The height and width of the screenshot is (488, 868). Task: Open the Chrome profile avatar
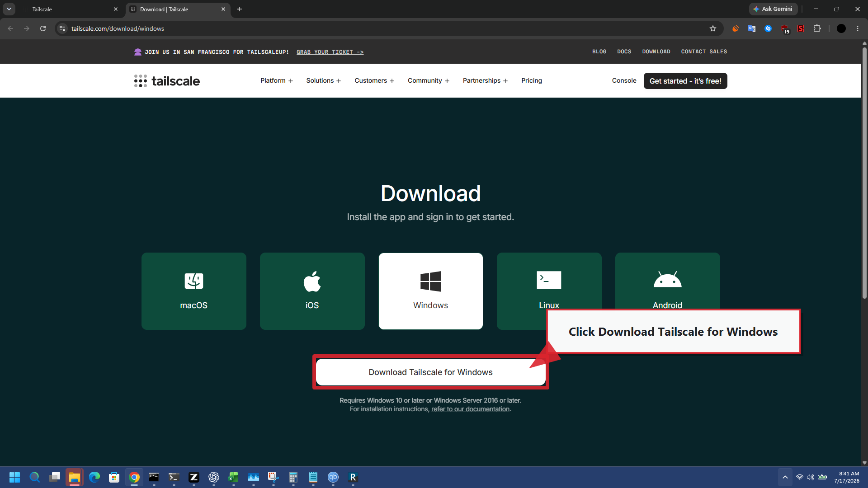point(841,28)
